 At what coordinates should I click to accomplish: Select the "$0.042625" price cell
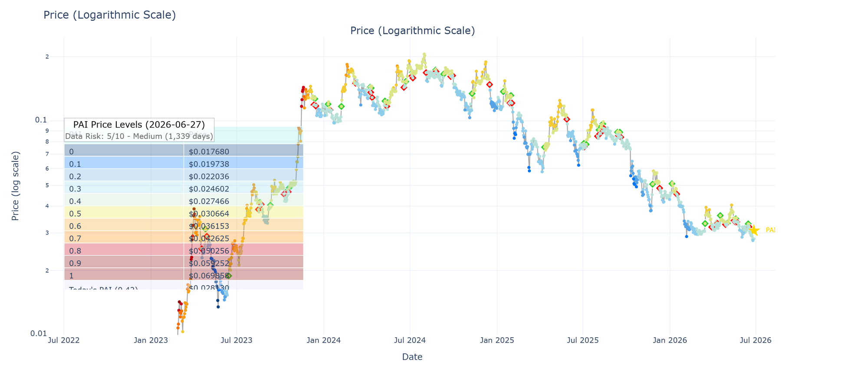point(243,237)
